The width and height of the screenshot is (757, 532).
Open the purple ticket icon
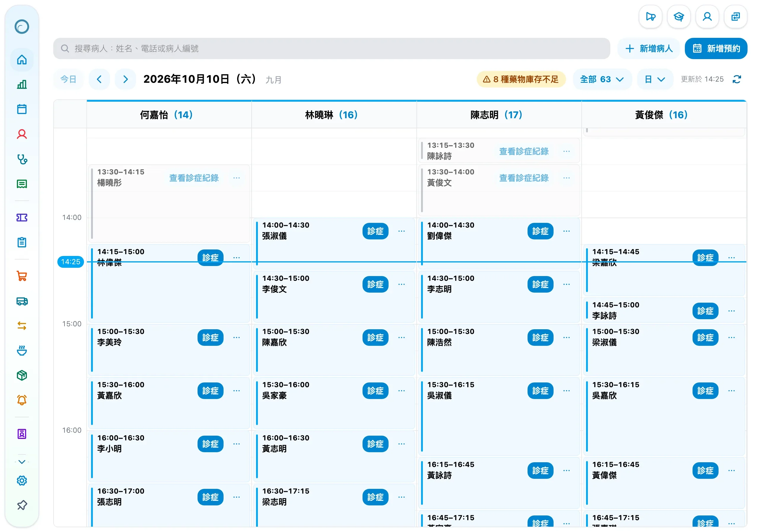tap(22, 218)
